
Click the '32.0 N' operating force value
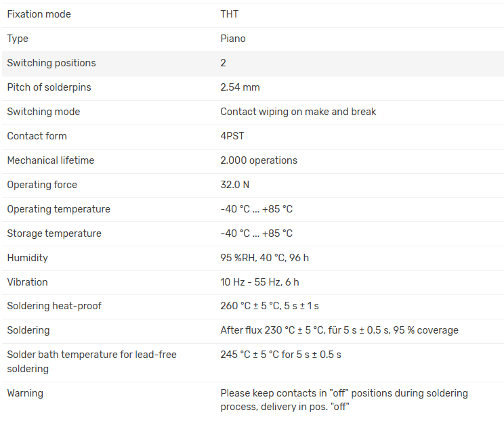click(234, 185)
